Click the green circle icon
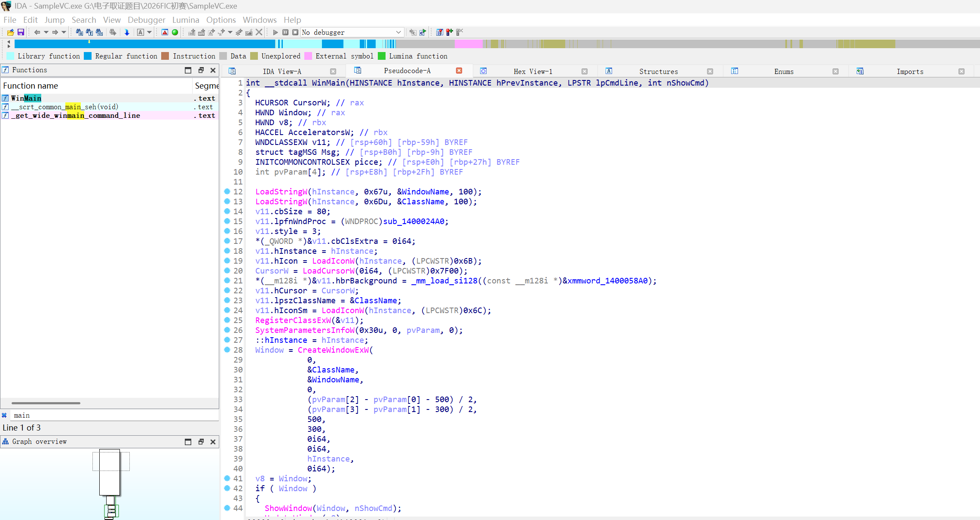Image resolution: width=980 pixels, height=520 pixels. click(x=175, y=32)
